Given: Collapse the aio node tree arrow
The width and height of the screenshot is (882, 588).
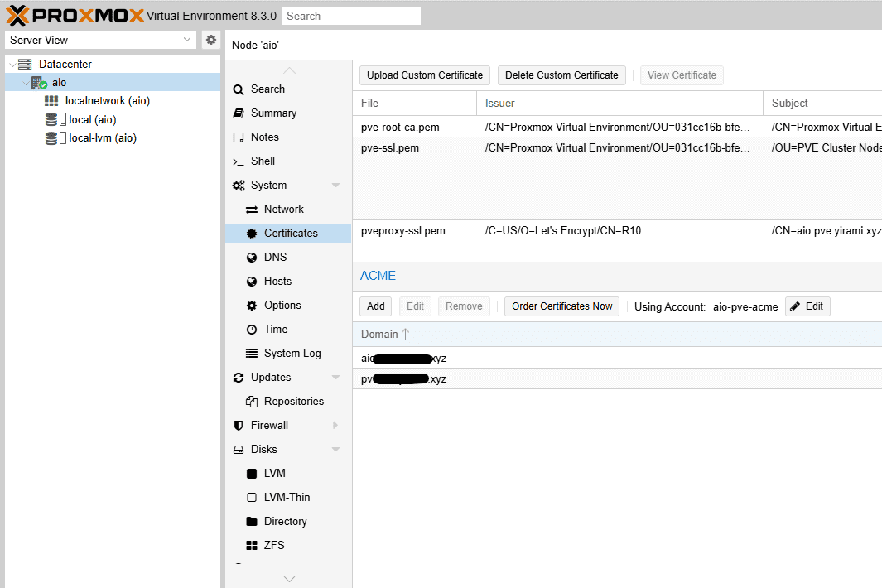Looking at the screenshot, I should click(26, 83).
